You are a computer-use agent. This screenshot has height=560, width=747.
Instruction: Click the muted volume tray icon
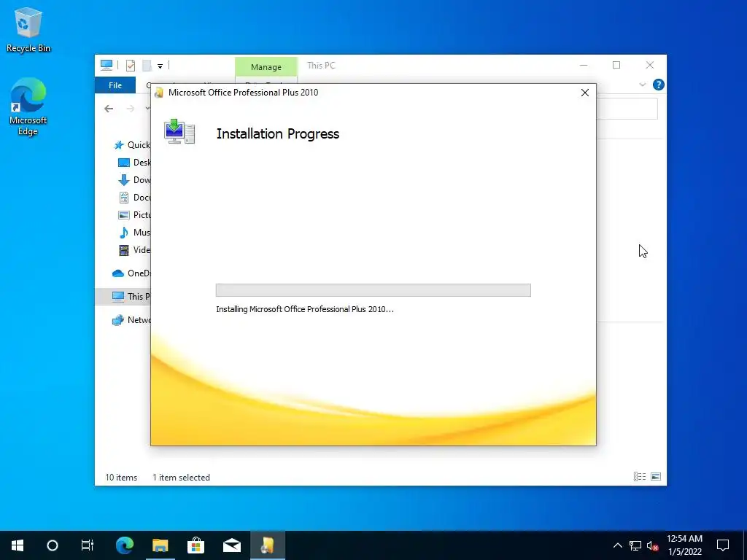pos(653,545)
